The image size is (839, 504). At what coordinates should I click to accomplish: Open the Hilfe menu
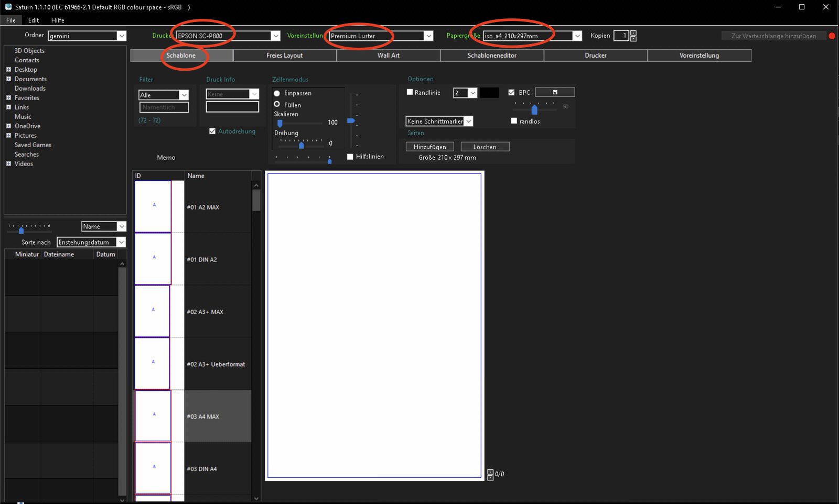[x=58, y=20]
